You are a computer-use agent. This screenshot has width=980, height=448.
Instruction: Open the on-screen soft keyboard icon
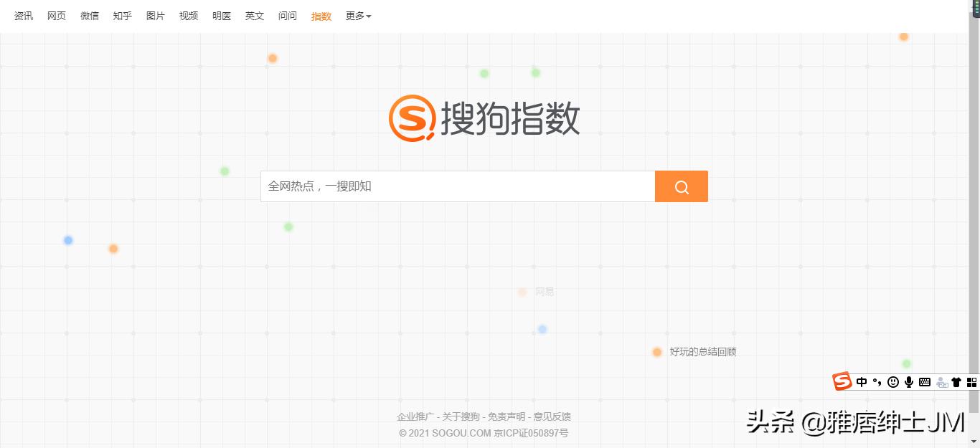click(924, 382)
